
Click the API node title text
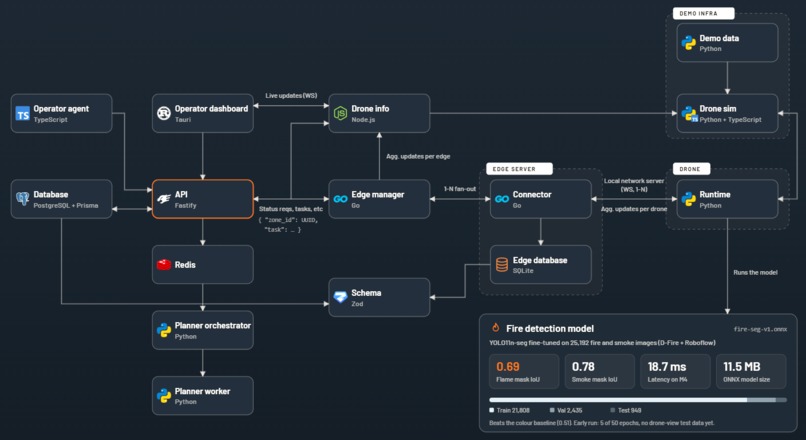[x=181, y=195]
